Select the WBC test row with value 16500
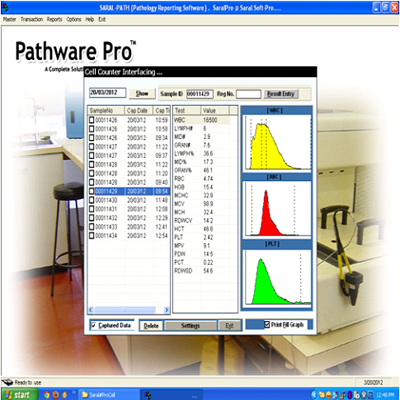The image size is (400, 400). point(201,120)
